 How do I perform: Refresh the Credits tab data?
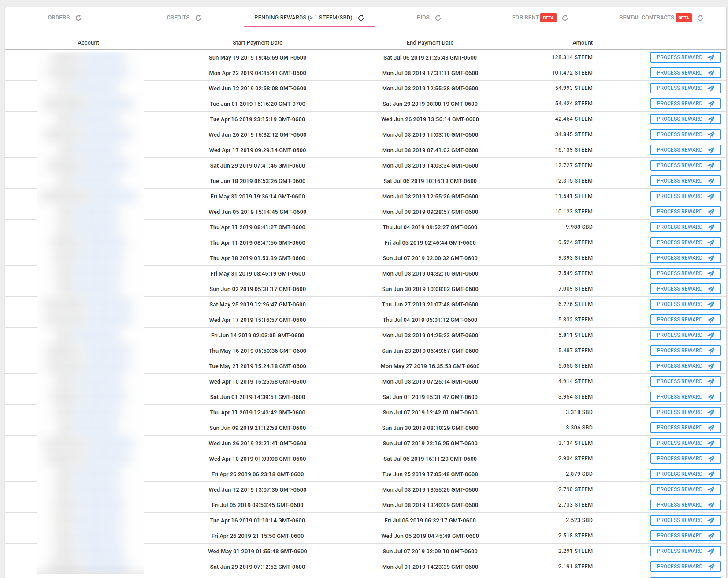point(198,18)
